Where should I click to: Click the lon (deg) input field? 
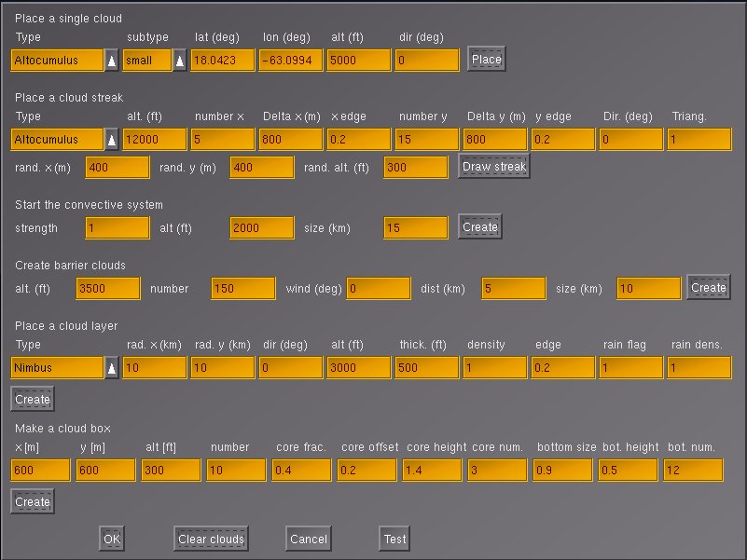[x=291, y=60]
